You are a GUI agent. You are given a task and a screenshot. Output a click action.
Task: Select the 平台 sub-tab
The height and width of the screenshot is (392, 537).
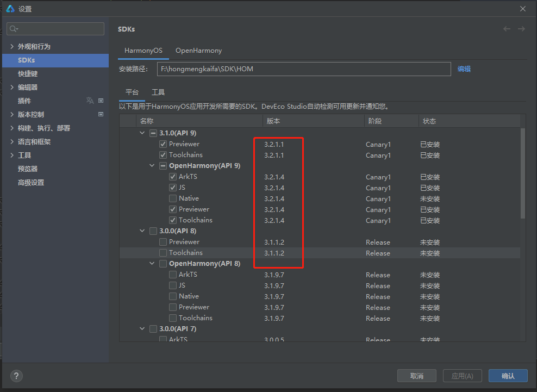coord(132,92)
